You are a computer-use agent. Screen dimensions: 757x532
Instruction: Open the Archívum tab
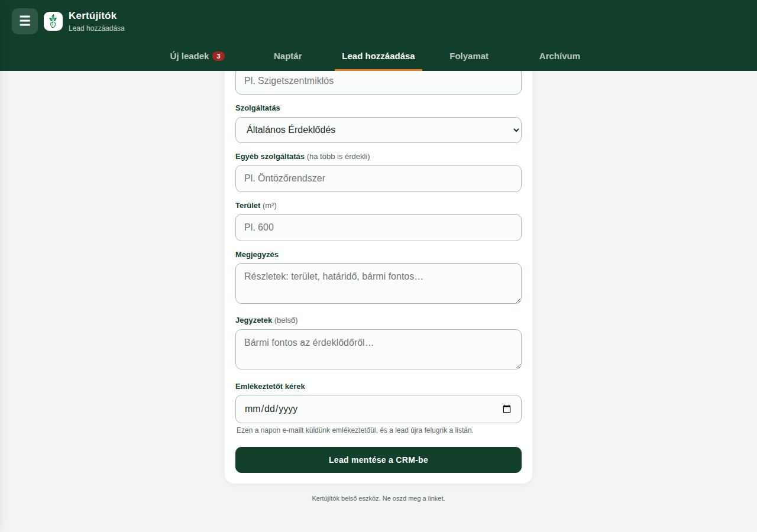coord(559,57)
